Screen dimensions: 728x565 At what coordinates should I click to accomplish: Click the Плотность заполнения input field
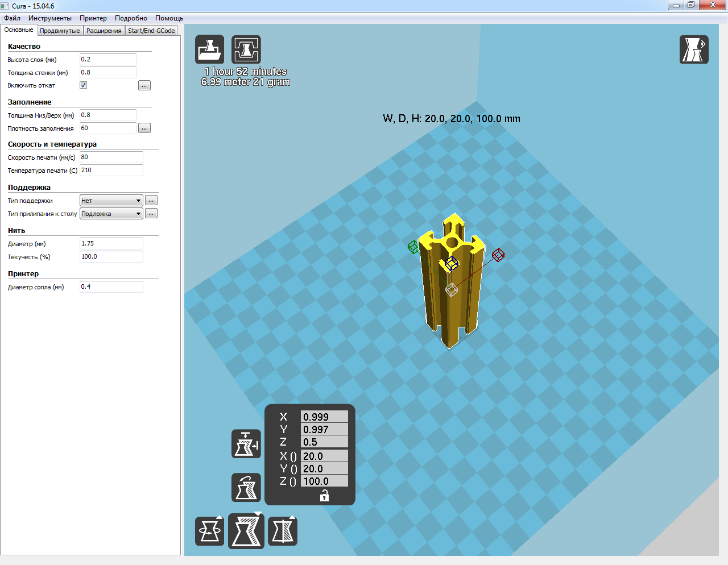(x=108, y=128)
